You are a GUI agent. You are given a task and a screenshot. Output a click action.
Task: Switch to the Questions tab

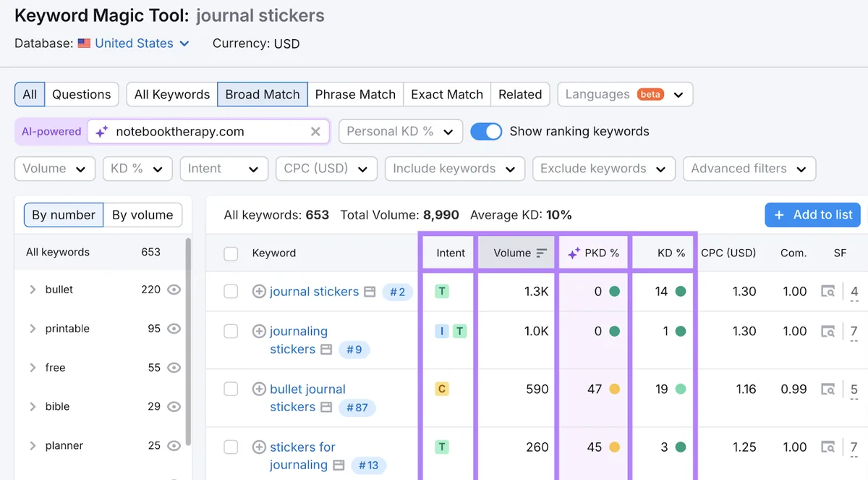click(82, 94)
